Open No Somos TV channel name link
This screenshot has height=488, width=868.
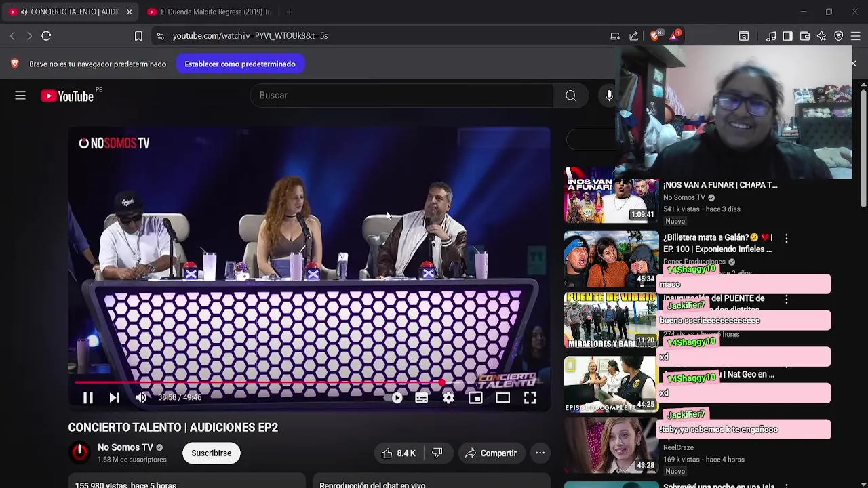coord(125,447)
